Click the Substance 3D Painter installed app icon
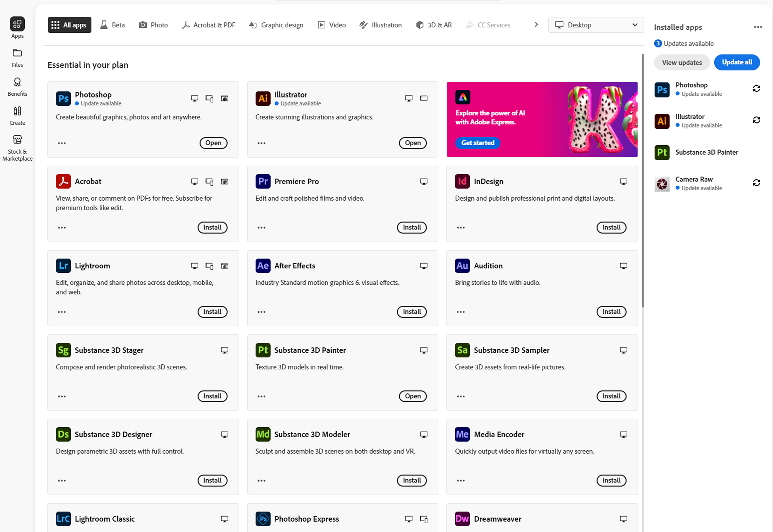This screenshot has height=532, width=773. pos(662,153)
